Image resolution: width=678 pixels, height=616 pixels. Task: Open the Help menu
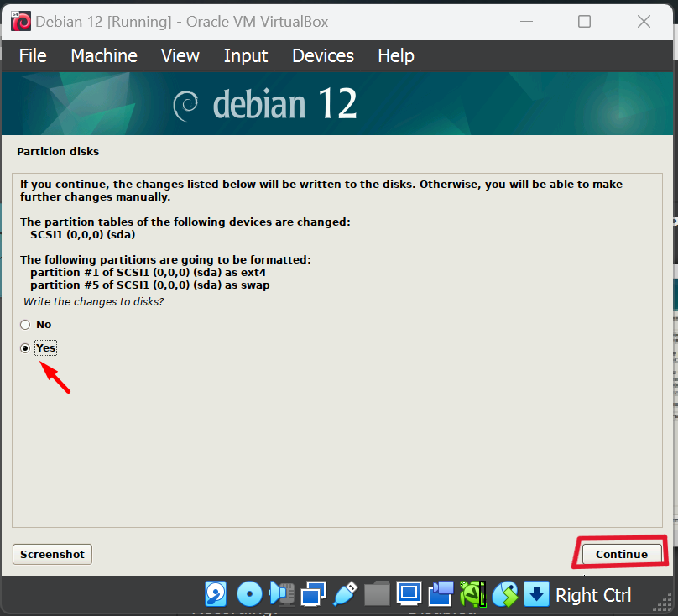(396, 55)
